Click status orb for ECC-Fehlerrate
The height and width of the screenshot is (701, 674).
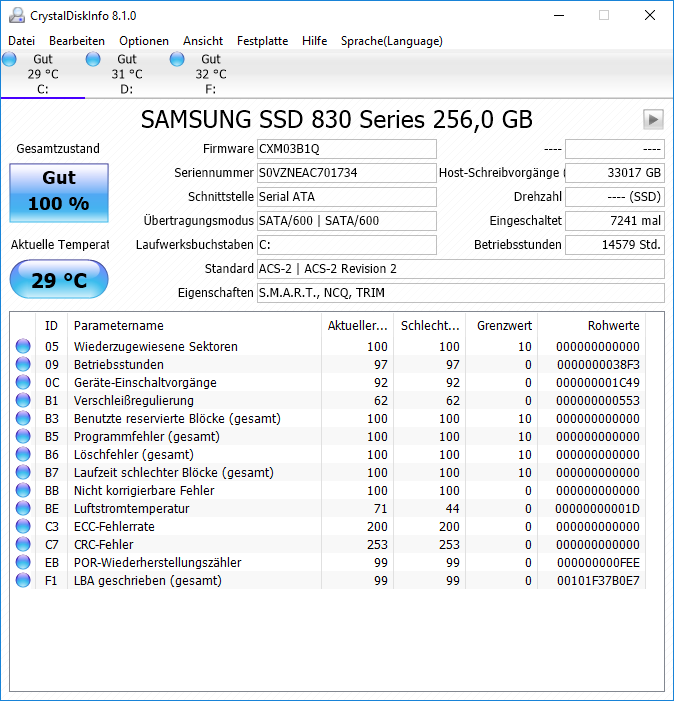[x=23, y=526]
